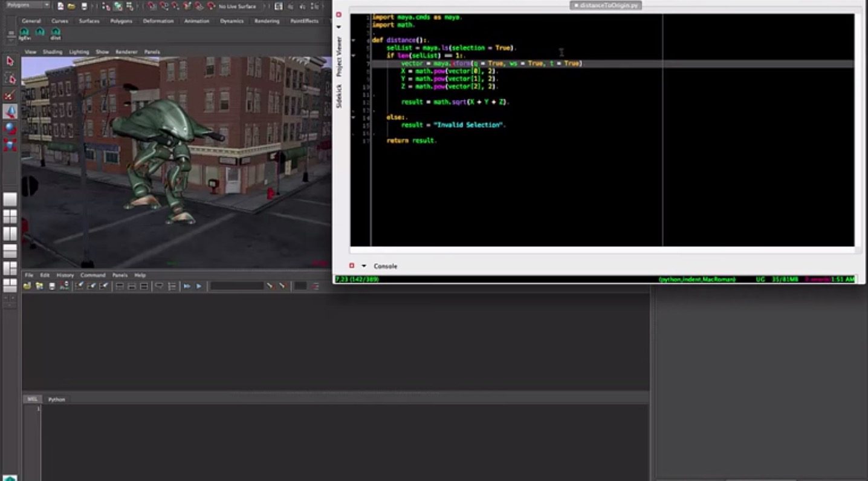Viewport: 868px width, 481px height.
Task: Toggle the Snap to points magnet
Action: click(x=175, y=6)
